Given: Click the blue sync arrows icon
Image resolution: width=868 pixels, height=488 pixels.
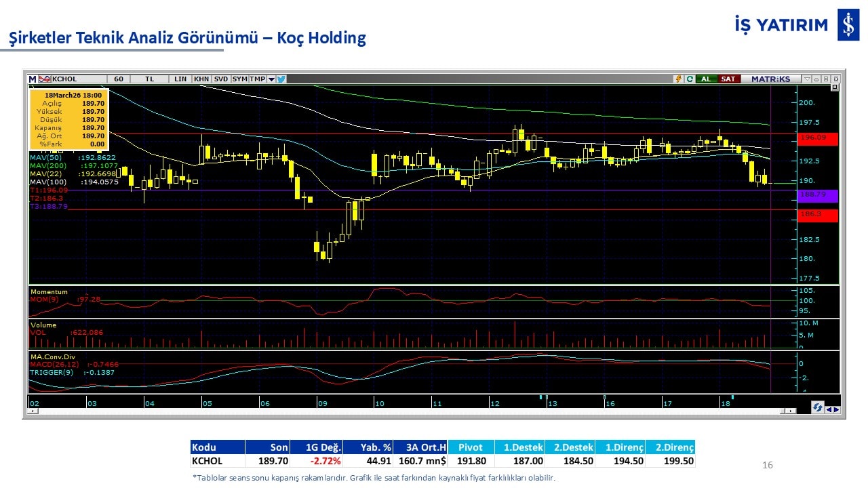Looking at the screenshot, I should coord(818,408).
